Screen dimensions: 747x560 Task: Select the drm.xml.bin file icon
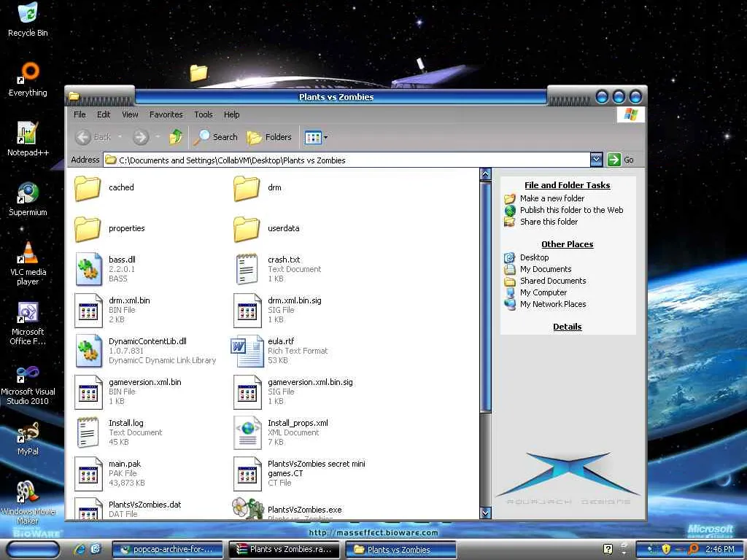88,311
